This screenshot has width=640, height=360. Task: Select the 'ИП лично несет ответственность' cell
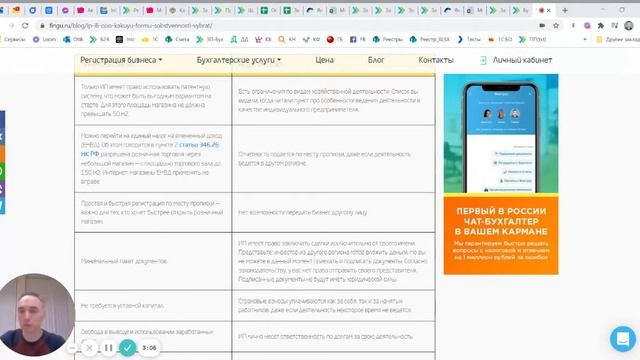(333, 336)
